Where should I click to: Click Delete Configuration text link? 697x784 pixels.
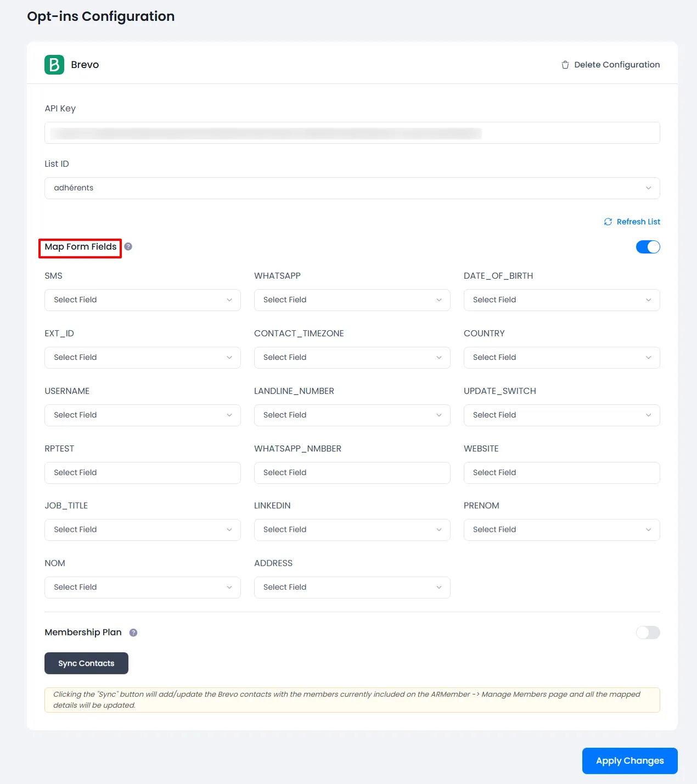coord(616,65)
